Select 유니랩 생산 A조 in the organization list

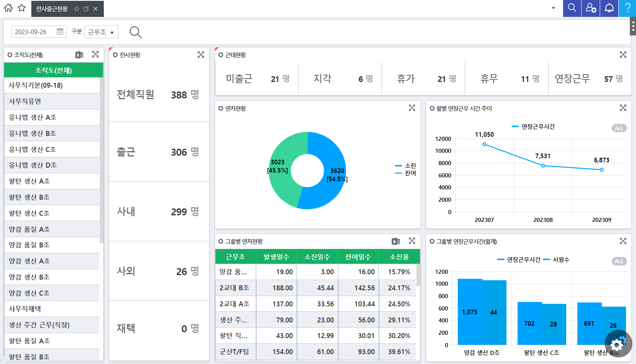(33, 117)
